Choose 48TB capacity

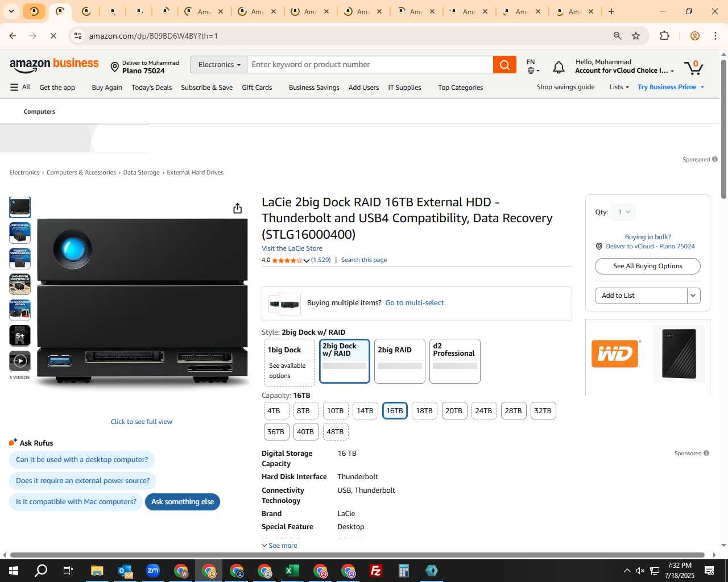[336, 432]
